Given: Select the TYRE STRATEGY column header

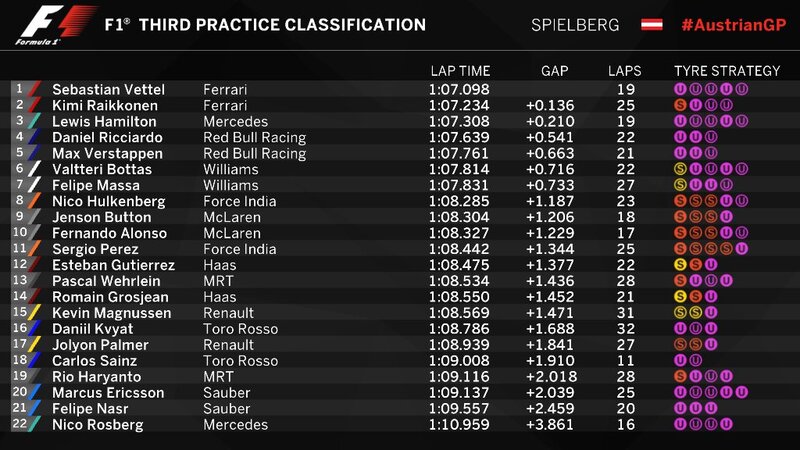Looking at the screenshot, I should click(x=727, y=71).
